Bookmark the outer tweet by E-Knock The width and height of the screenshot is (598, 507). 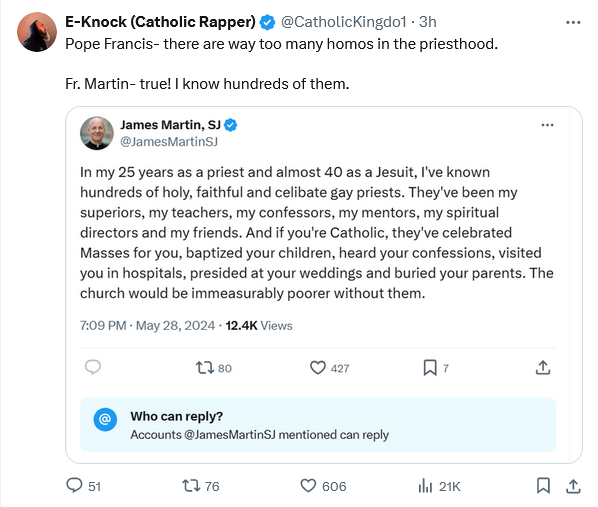[543, 486]
